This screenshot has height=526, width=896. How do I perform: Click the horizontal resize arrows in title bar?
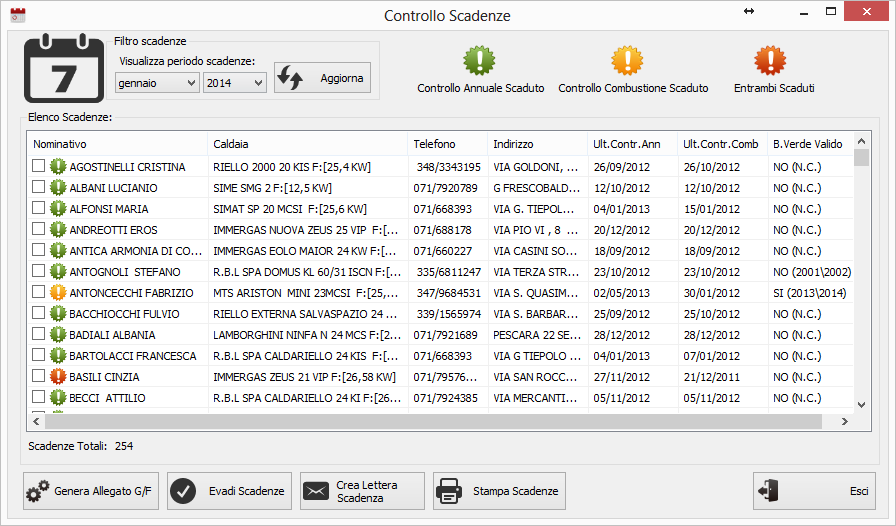749,11
